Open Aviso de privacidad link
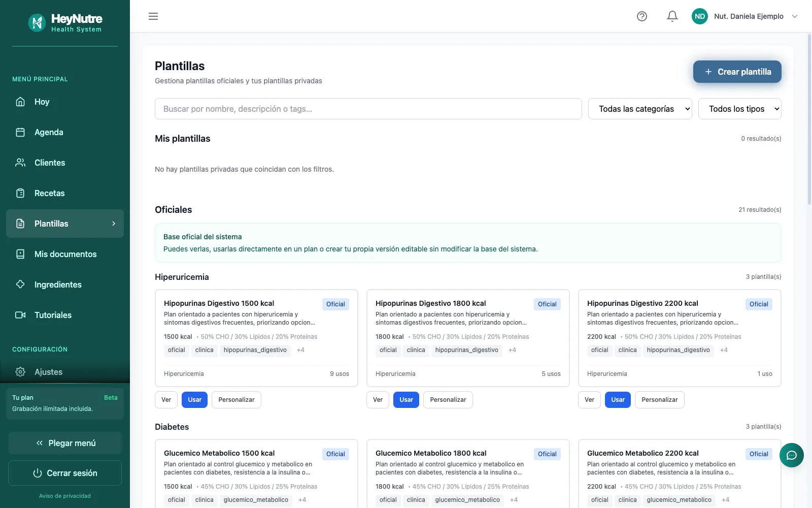The height and width of the screenshot is (508, 812). click(65, 496)
